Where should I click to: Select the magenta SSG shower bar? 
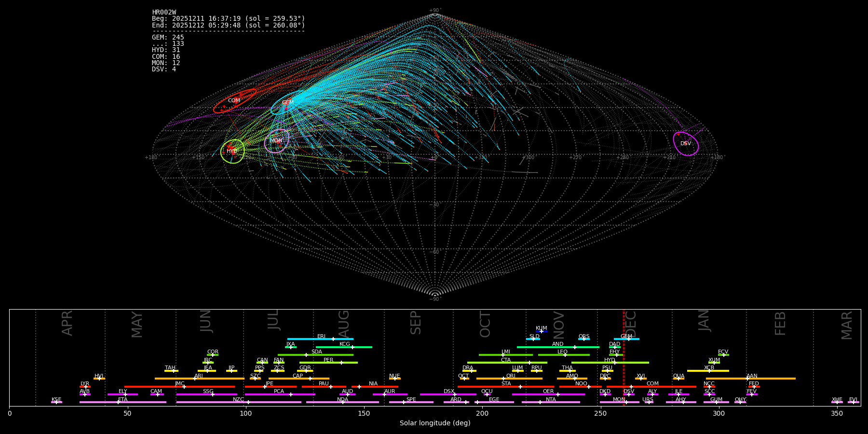pyautogui.click(x=207, y=394)
